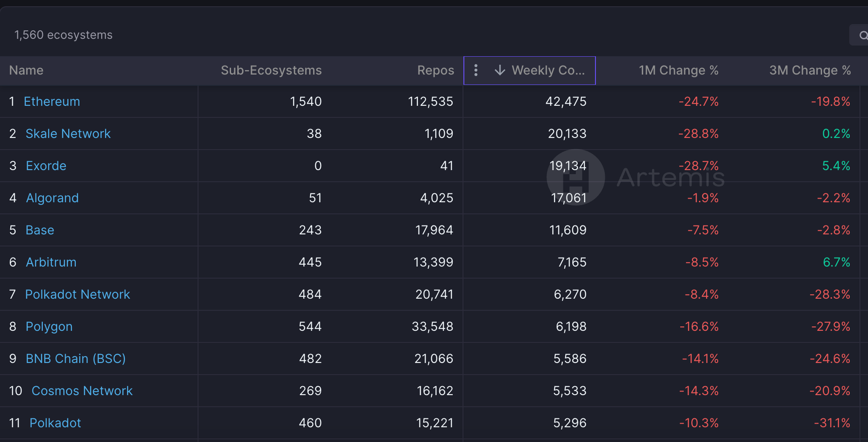Open the Polkadot Network ecosystem link
Viewport: 868px width, 442px height.
click(78, 294)
